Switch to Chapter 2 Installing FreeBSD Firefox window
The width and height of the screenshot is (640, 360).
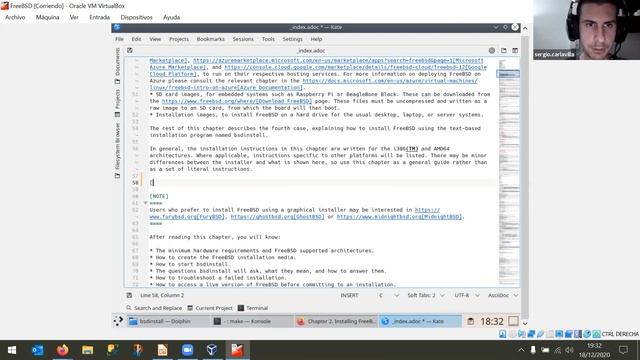[x=336, y=321]
